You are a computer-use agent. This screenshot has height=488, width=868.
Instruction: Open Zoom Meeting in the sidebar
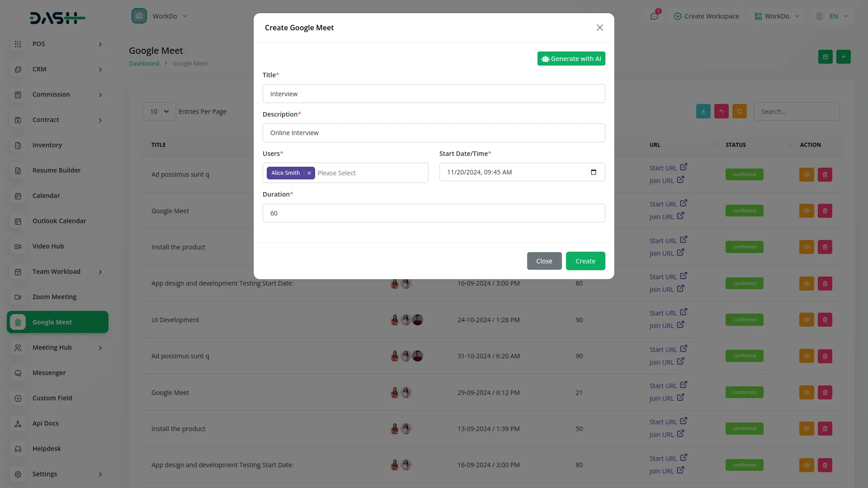tap(54, 297)
